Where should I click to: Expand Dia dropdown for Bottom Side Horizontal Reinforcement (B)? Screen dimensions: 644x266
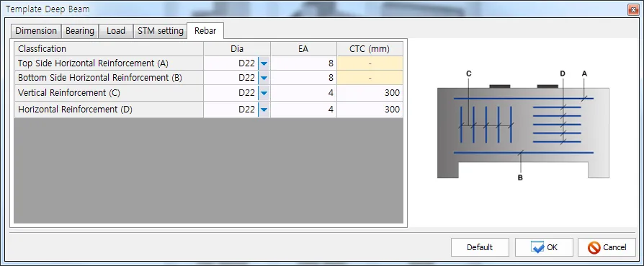coord(264,78)
